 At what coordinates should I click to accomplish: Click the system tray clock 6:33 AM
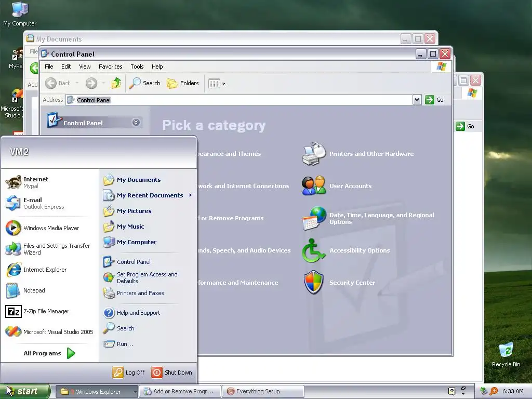tap(513, 391)
